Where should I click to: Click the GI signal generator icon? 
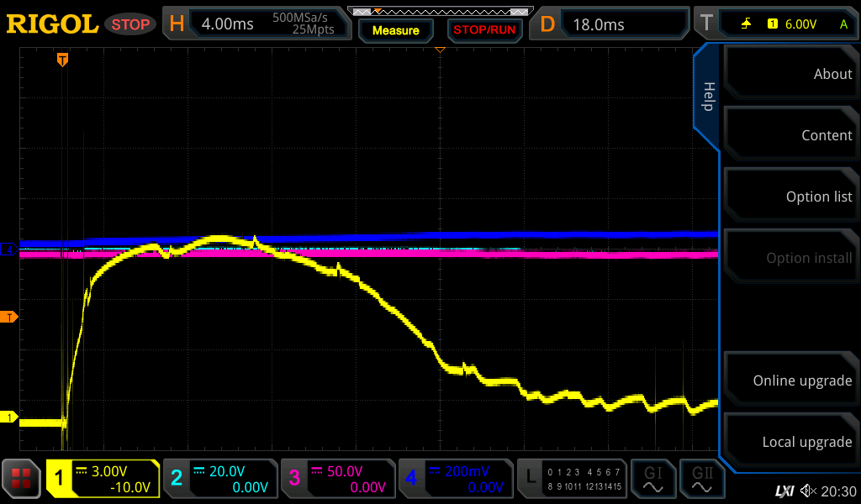pos(652,478)
